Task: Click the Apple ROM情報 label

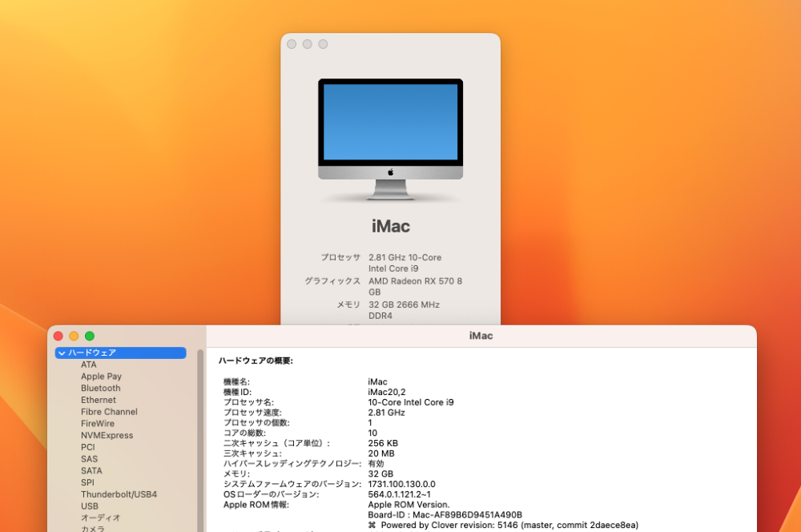Action: coord(256,505)
